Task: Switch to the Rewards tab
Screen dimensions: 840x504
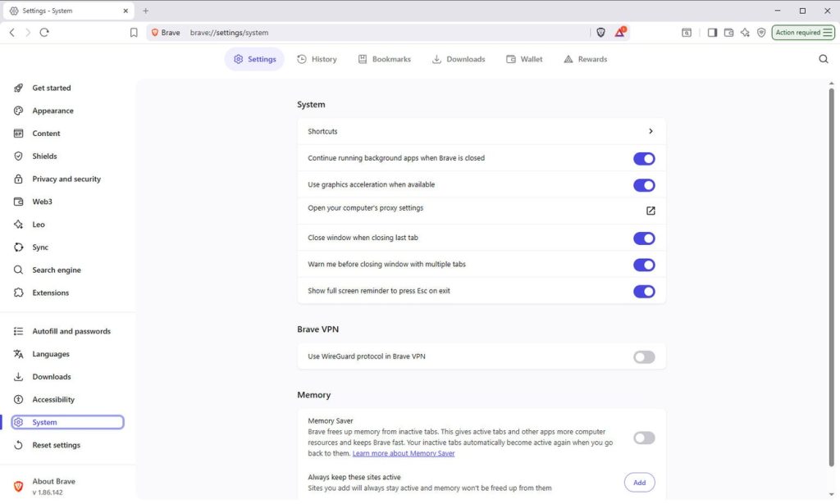Action: (586, 59)
